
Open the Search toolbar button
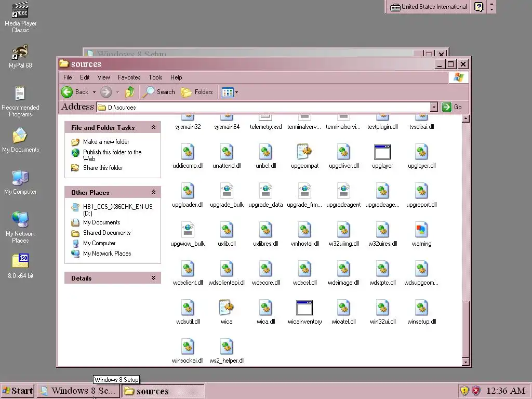[159, 92]
